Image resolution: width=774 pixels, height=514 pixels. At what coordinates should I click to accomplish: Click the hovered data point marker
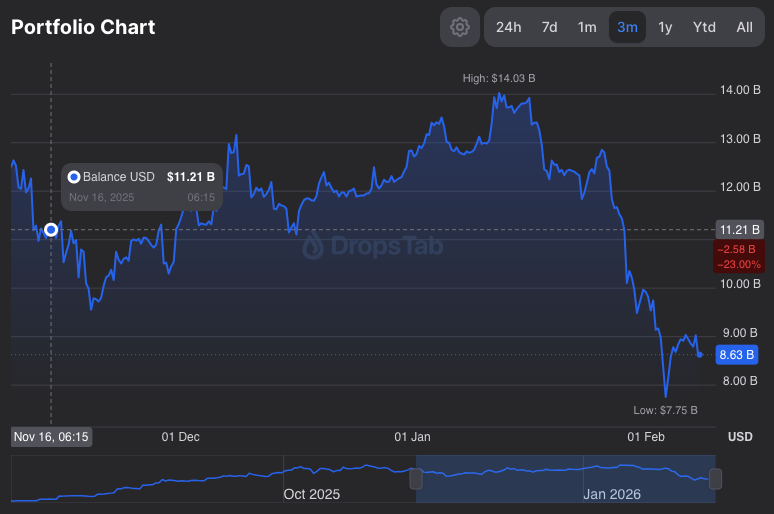coord(51,230)
